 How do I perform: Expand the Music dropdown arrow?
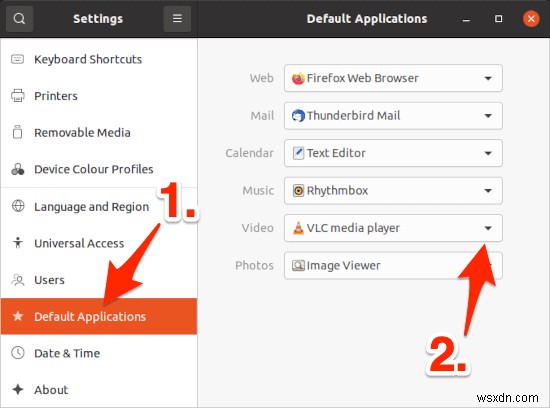(x=488, y=191)
